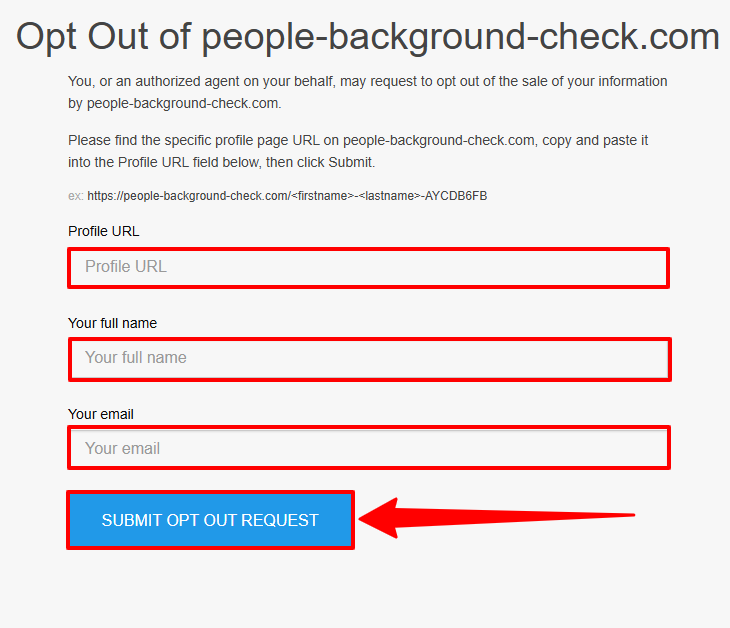730x628 pixels.
Task: Select the Your email input field
Action: tap(369, 447)
